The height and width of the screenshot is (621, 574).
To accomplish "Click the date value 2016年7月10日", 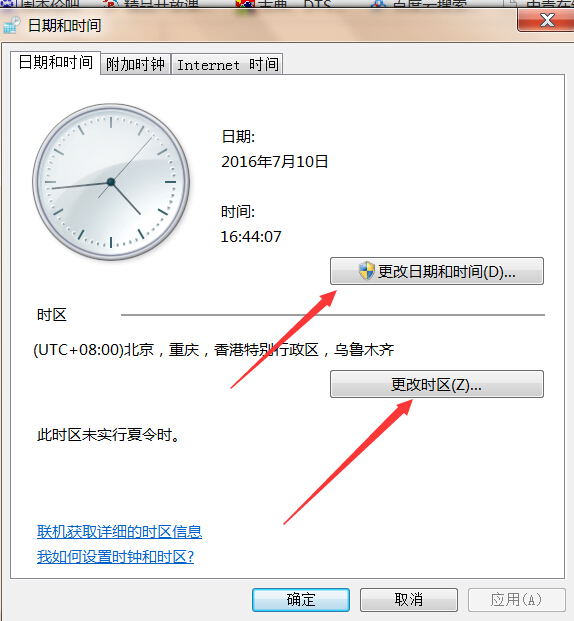I will click(x=275, y=162).
